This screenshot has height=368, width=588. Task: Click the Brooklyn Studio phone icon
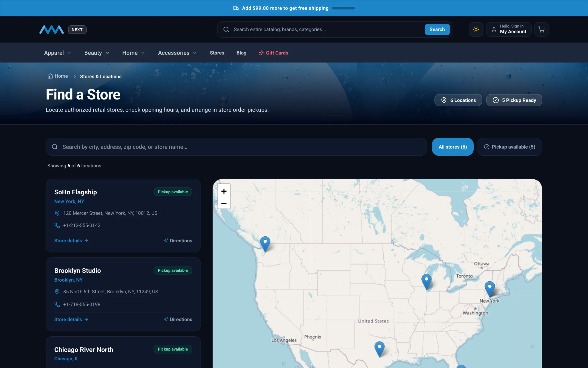57,304
